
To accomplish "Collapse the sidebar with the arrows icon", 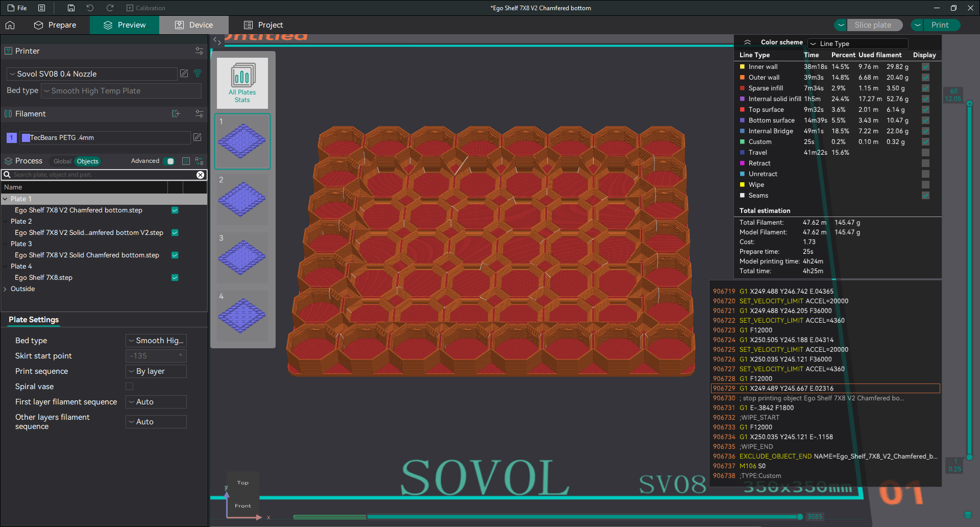I will 217,41.
